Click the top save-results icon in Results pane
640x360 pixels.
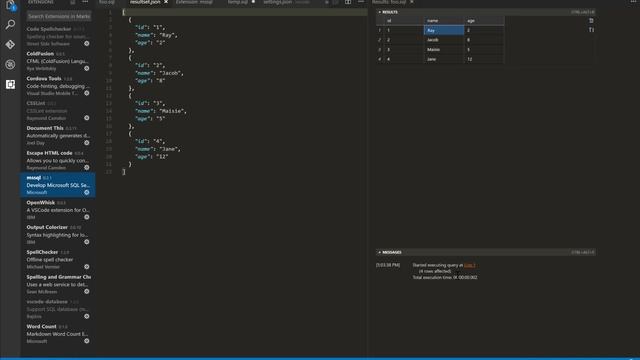point(591,20)
